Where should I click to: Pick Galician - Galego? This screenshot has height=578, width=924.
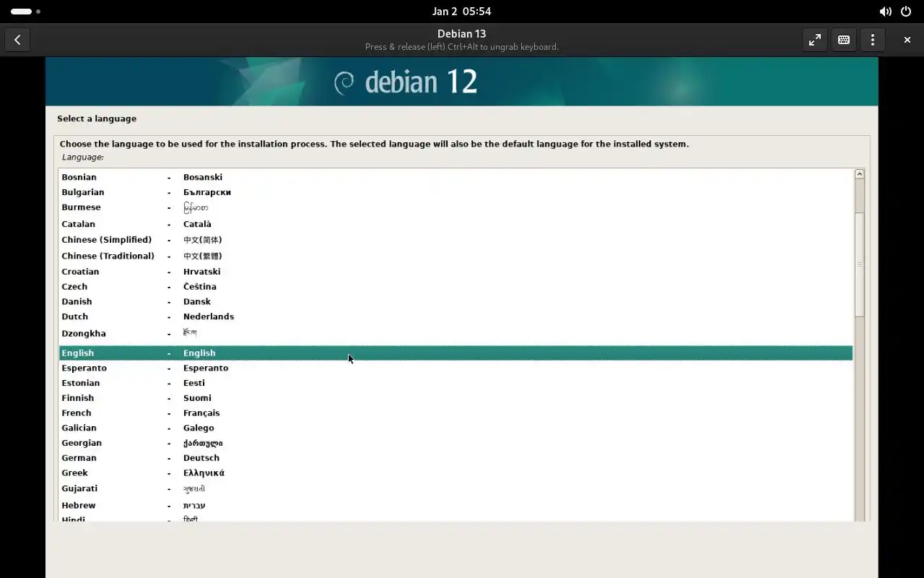pos(456,428)
